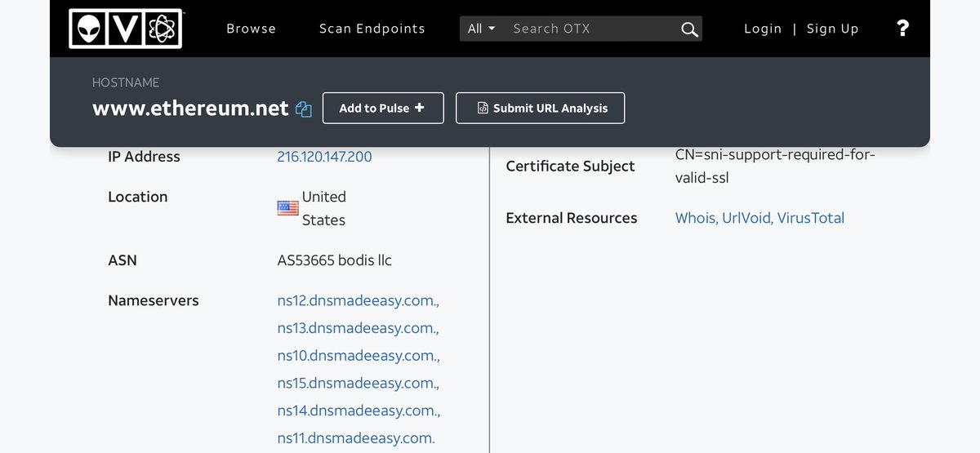
Task: Click Add to Pulse button
Action: [382, 108]
